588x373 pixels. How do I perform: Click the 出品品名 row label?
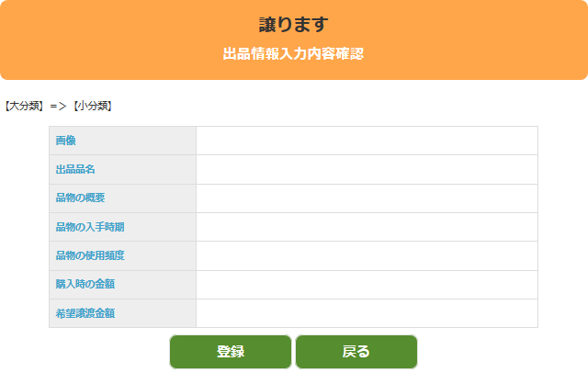(75, 170)
